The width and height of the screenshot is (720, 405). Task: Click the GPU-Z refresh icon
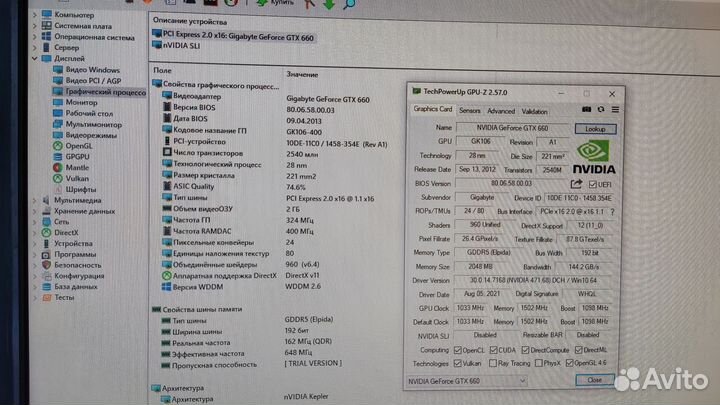[x=601, y=109]
